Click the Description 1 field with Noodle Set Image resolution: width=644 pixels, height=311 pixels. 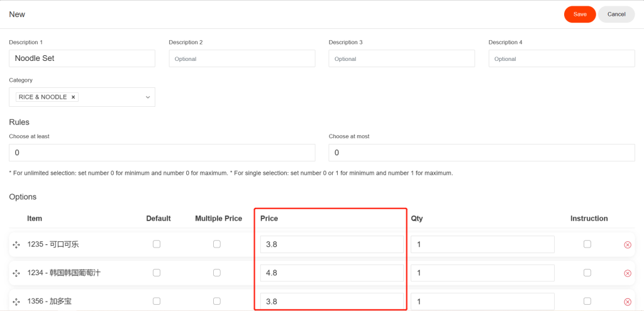tap(82, 58)
